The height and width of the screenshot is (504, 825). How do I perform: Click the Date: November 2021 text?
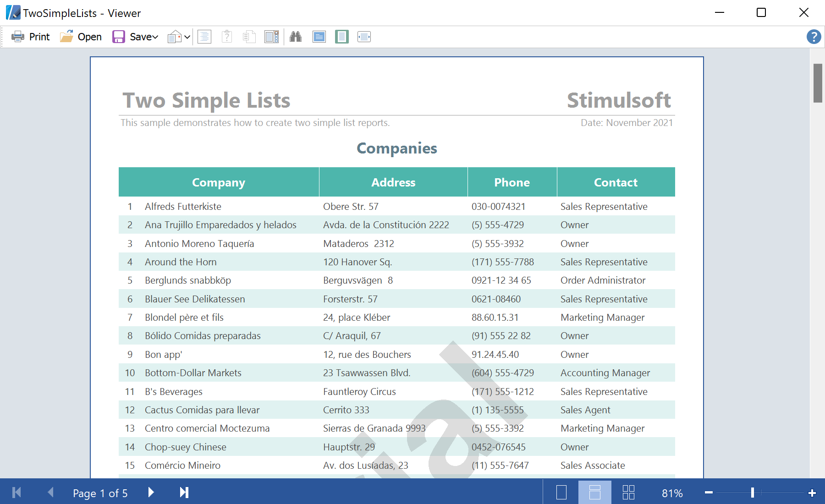(x=627, y=123)
